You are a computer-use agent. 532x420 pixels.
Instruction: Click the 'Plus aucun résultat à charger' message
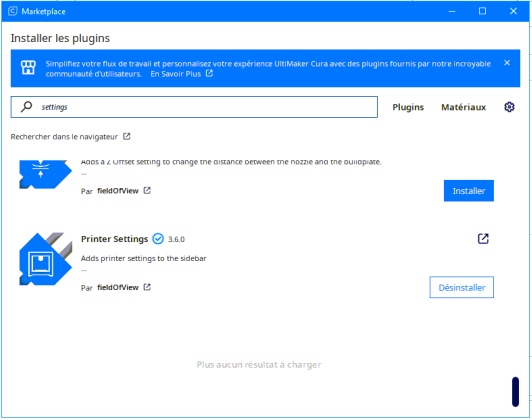(x=259, y=365)
